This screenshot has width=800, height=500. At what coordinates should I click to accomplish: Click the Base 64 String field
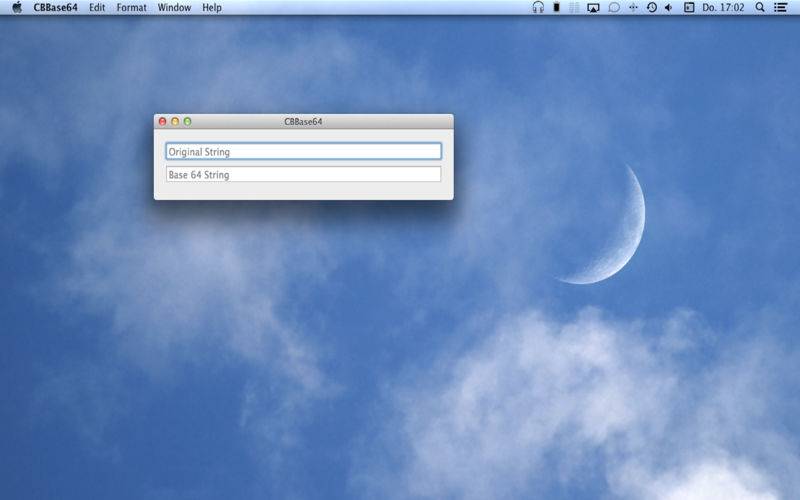tap(302, 175)
